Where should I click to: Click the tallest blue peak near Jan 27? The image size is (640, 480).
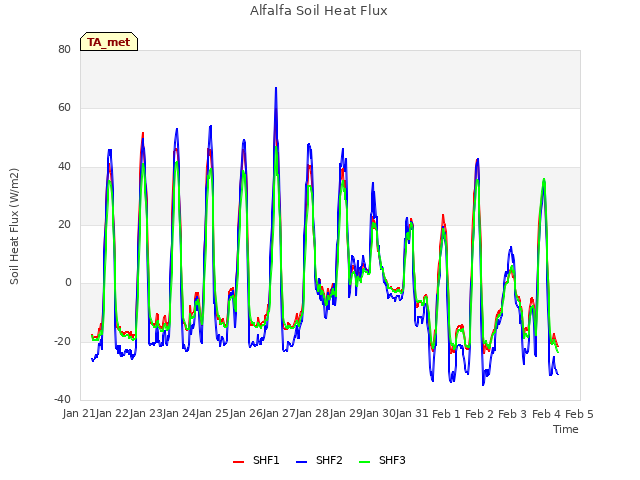pos(276,88)
